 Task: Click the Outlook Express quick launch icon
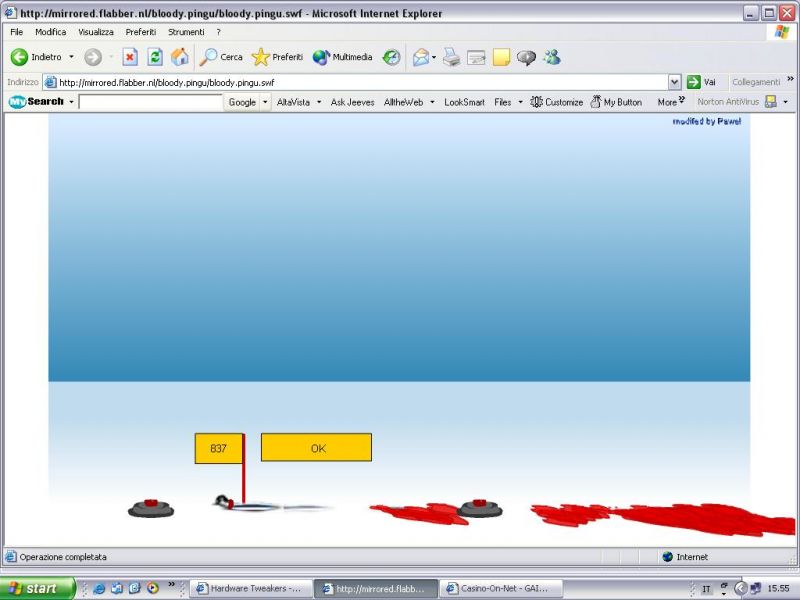117,588
